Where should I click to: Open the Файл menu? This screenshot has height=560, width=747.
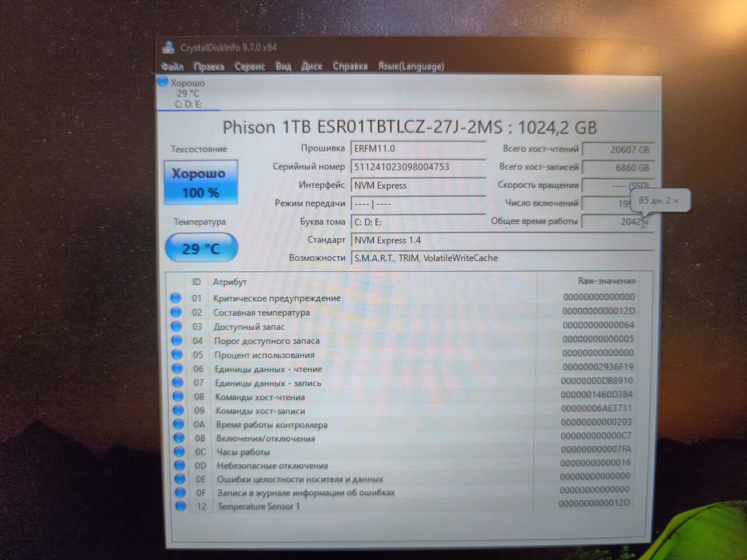point(172,67)
